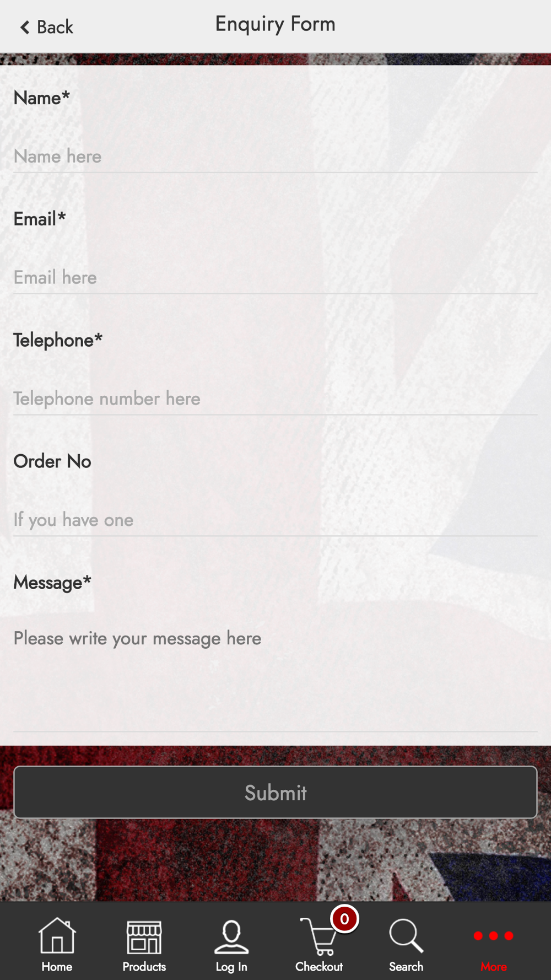Switch to the Home tab label

tap(57, 967)
